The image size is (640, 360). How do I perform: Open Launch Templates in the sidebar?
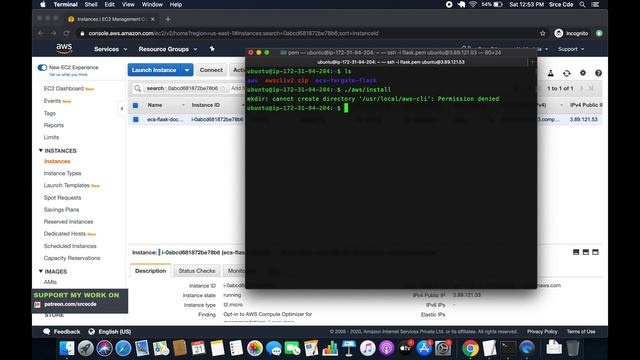(67, 185)
